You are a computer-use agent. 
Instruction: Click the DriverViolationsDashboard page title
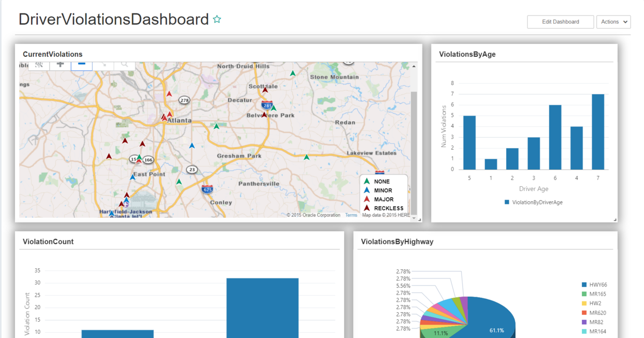point(114,19)
